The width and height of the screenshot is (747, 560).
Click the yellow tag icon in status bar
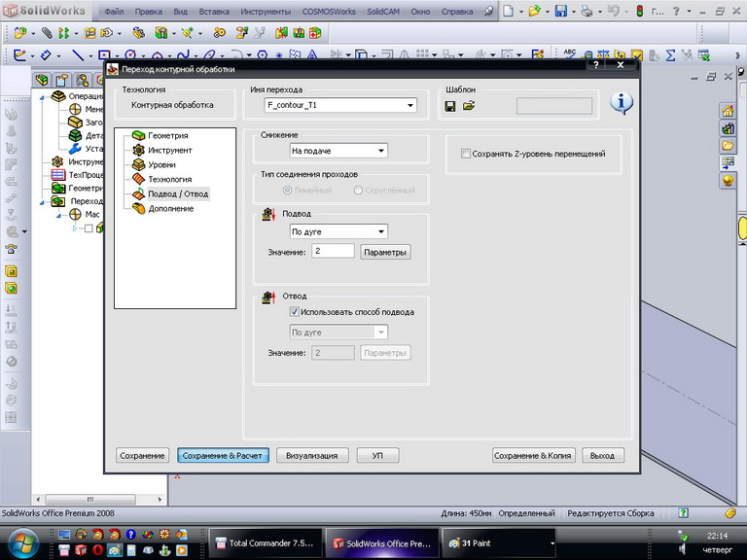pos(730,513)
